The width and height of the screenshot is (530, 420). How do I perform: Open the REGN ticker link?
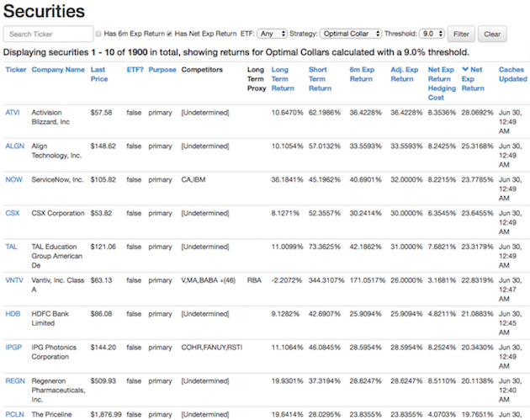coord(15,380)
